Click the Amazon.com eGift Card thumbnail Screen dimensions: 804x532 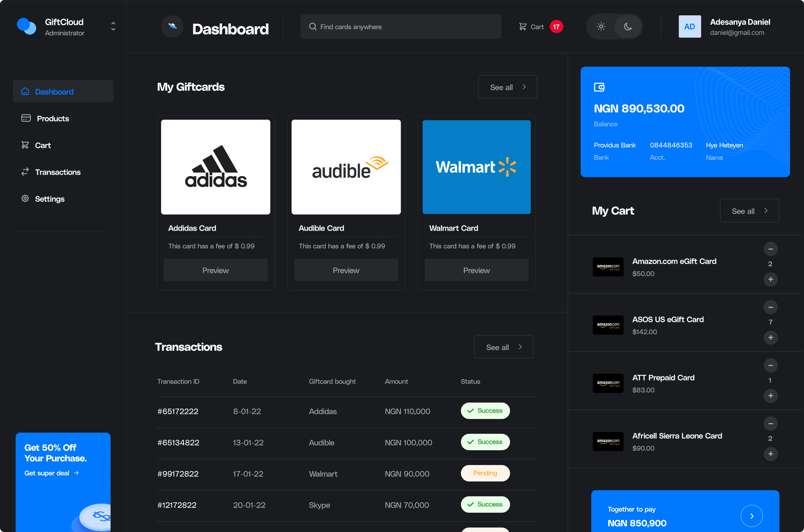608,267
